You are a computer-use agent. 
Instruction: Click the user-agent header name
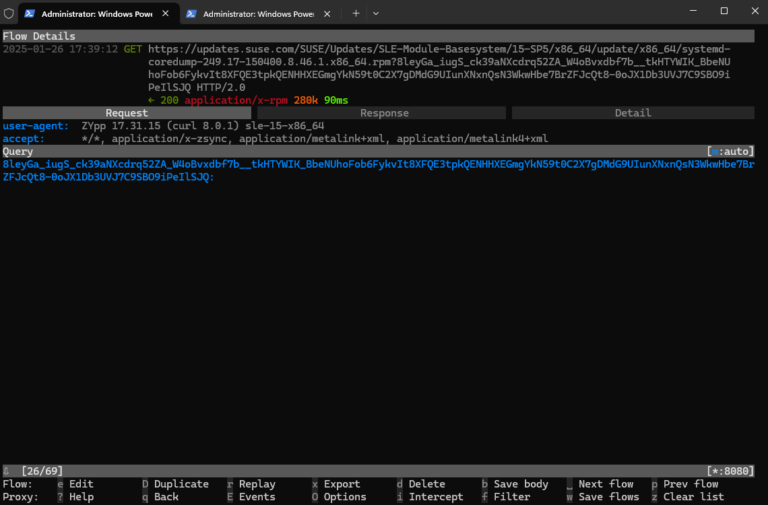click(36, 126)
